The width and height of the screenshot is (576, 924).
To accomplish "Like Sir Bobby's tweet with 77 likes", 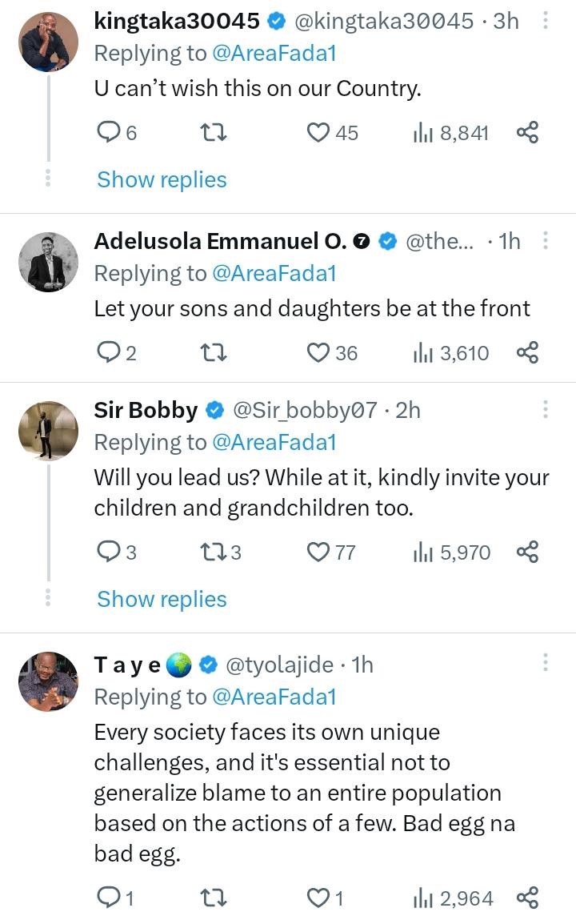I will click(x=319, y=552).
